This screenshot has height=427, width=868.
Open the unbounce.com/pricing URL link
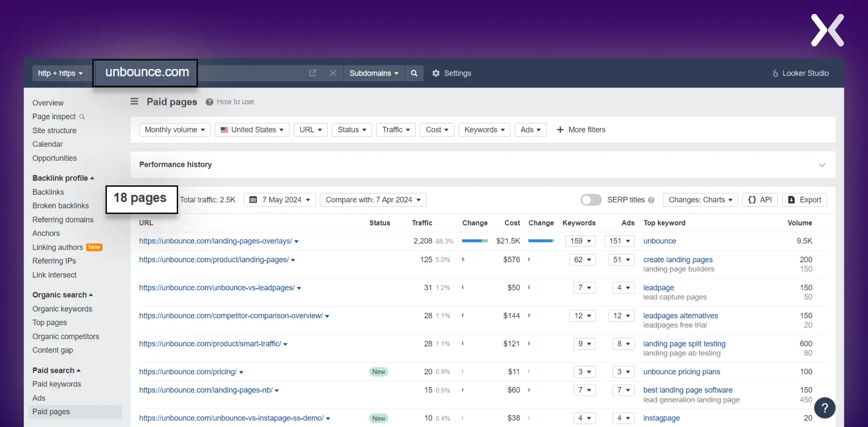pyautogui.click(x=188, y=372)
